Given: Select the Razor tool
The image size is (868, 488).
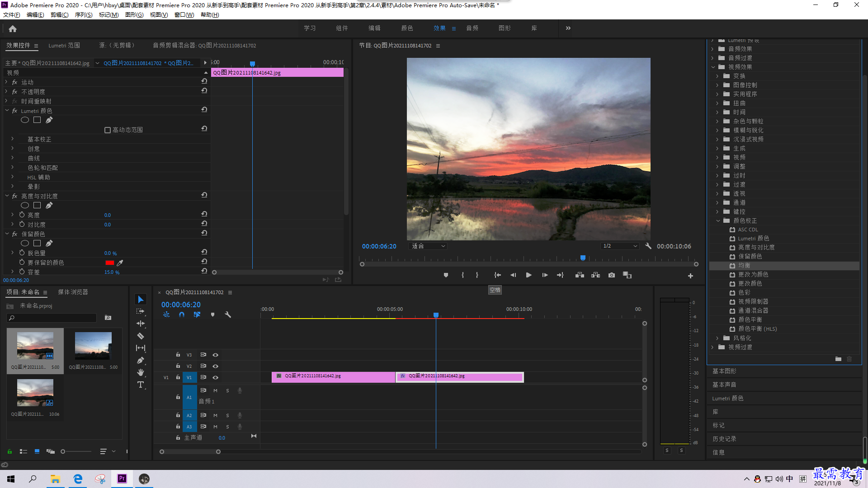Looking at the screenshot, I should point(141,336).
